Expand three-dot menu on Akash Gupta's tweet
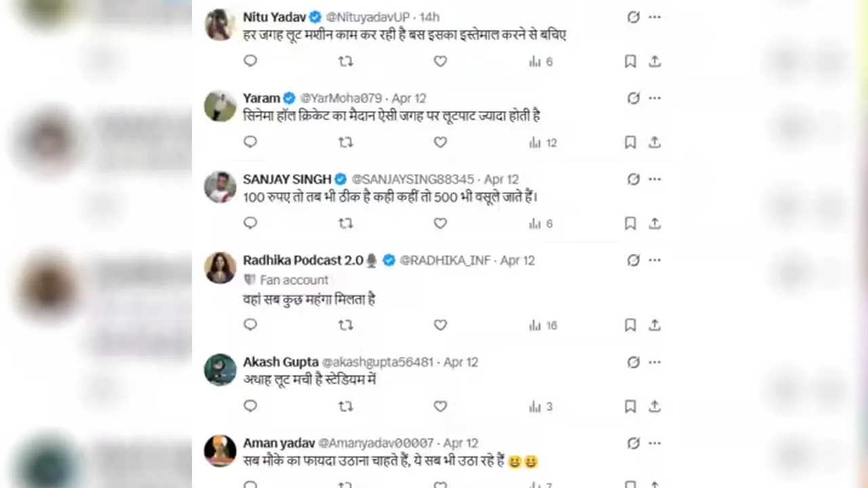 [x=654, y=362]
